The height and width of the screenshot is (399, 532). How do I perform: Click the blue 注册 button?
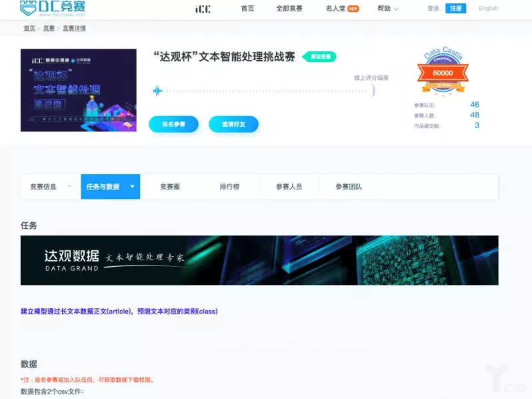pos(455,9)
